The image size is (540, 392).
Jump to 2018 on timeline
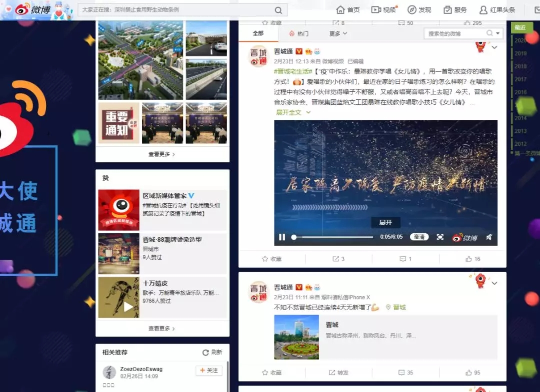(520, 66)
